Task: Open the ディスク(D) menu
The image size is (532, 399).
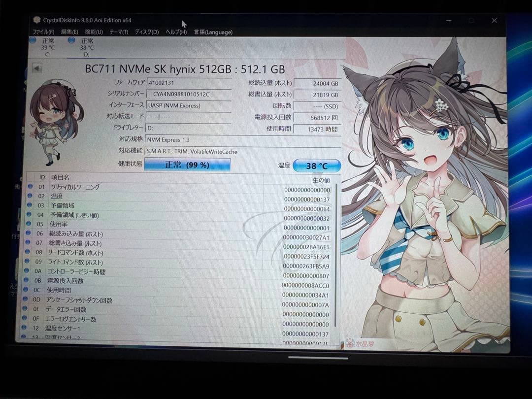Action: tap(147, 32)
